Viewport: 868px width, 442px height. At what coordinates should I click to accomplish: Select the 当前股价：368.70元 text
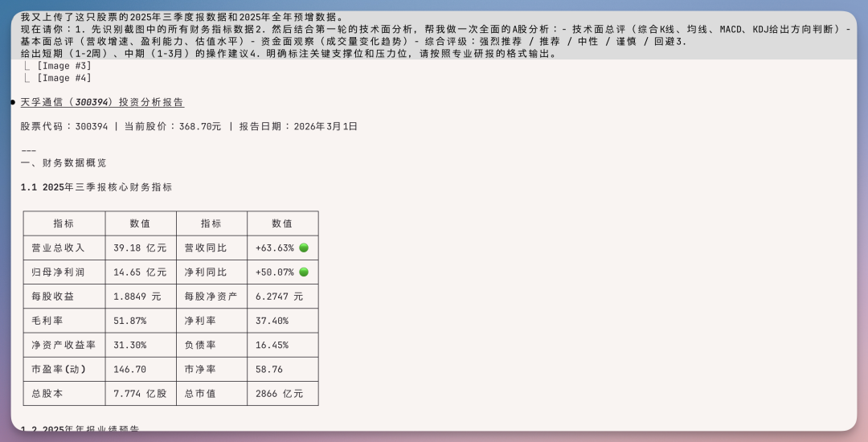click(x=173, y=127)
